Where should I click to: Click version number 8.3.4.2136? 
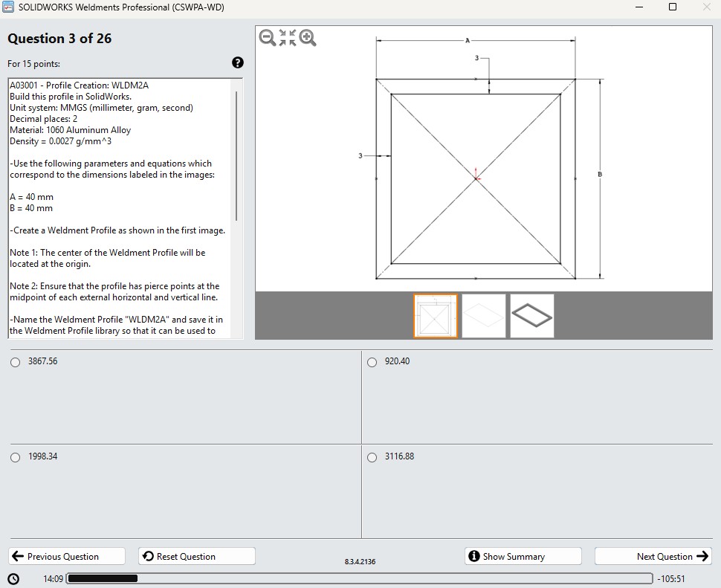(x=360, y=562)
